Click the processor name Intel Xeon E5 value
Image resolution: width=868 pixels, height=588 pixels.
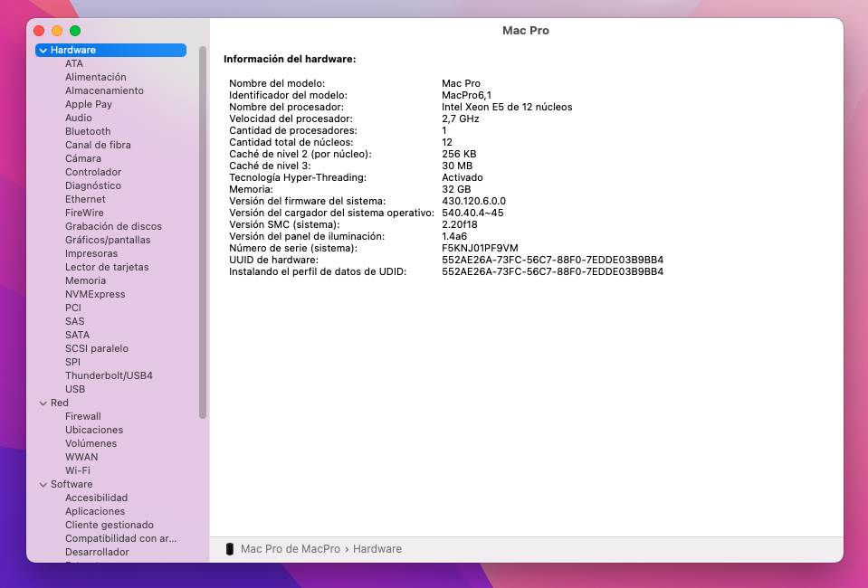click(507, 107)
